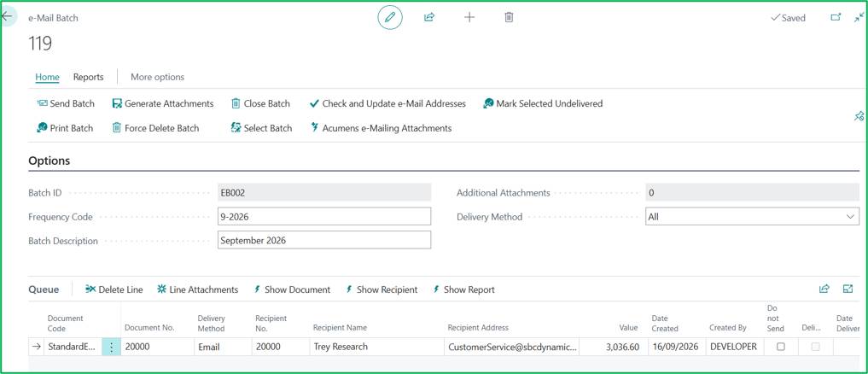Click the 16/09/2026 date cell
The image size is (868, 374).
[676, 347]
